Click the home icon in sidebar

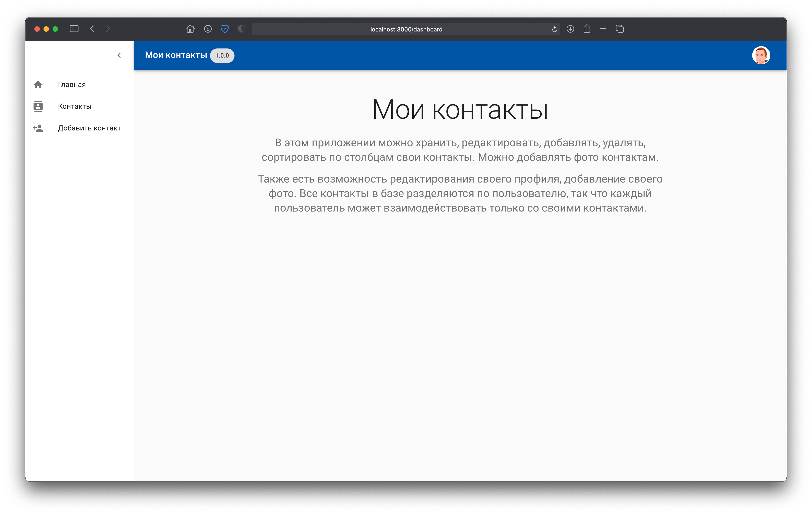point(38,85)
